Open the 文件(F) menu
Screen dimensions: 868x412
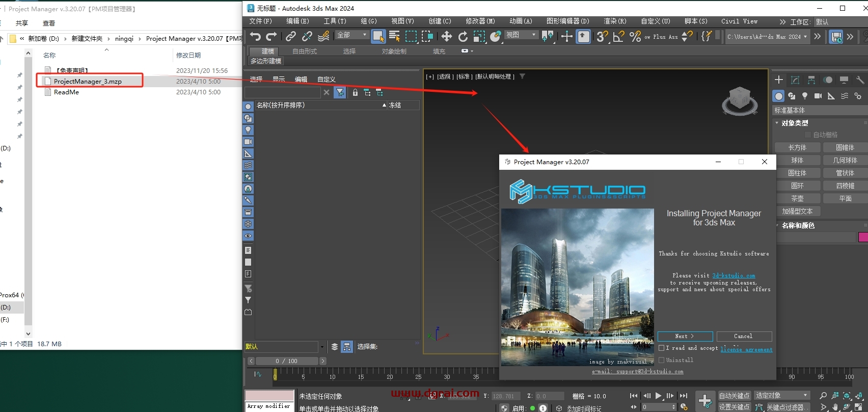point(260,21)
